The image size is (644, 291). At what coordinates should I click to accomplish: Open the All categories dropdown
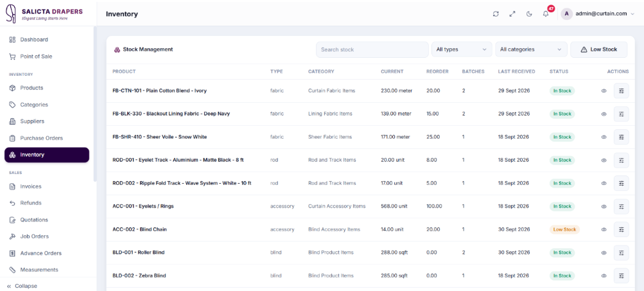click(531, 49)
